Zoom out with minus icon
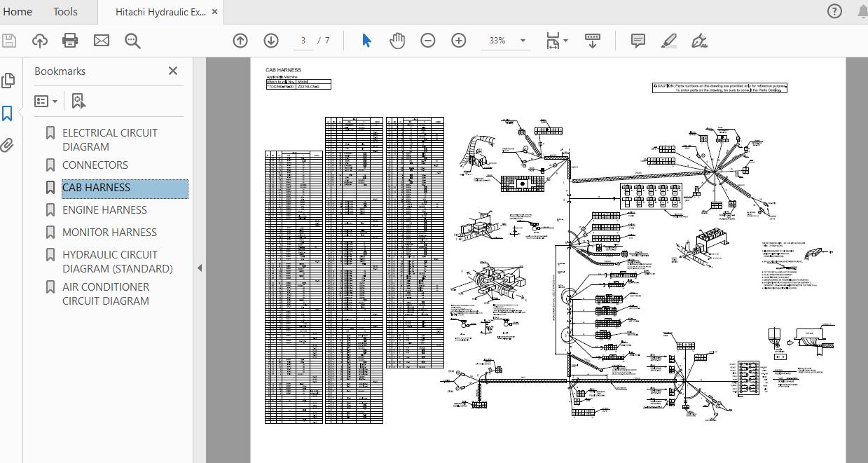The width and height of the screenshot is (868, 463). 428,41
